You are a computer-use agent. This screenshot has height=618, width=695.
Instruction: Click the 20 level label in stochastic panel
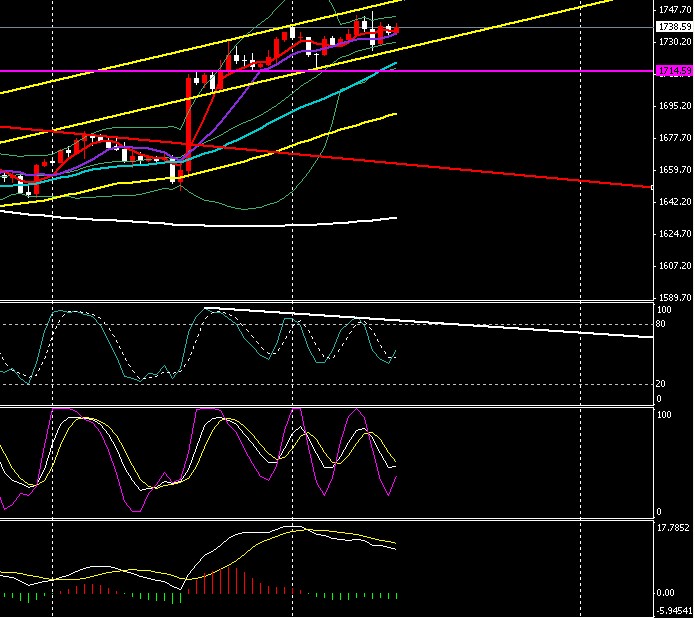pos(660,384)
